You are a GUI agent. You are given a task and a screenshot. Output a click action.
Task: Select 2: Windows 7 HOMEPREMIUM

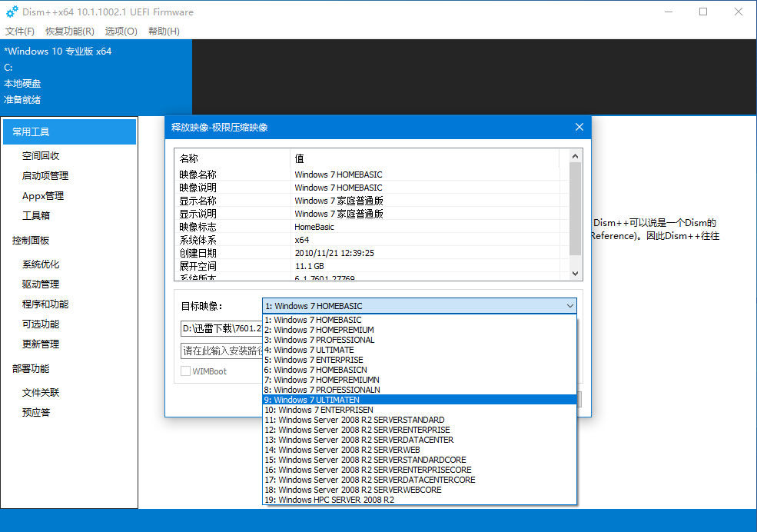tap(420, 331)
